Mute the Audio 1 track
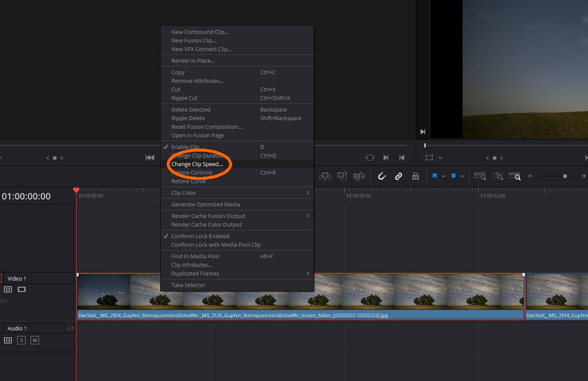Viewport: 588px width, 381px height. 35,340
